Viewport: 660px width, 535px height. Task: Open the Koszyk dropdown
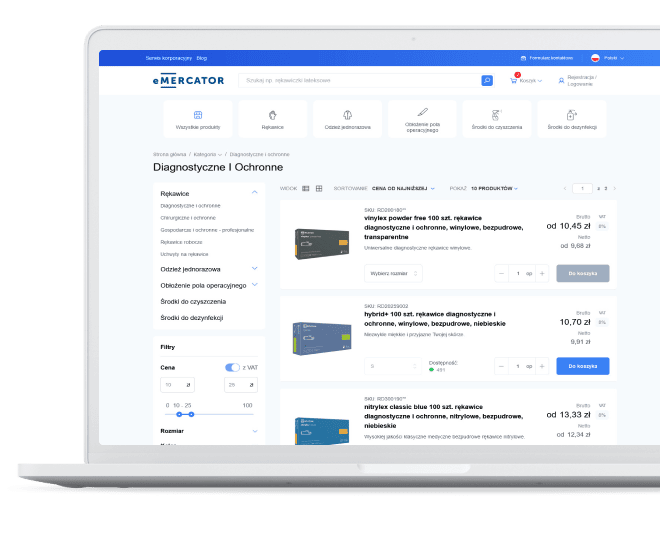[531, 81]
